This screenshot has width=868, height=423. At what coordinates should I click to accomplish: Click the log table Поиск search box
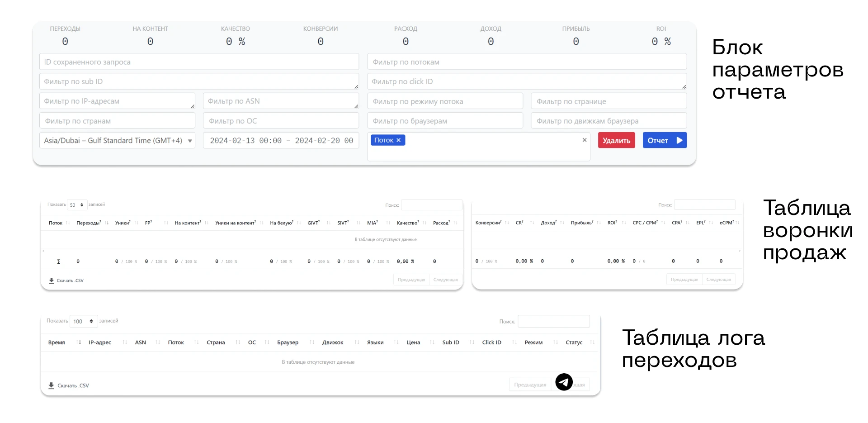click(x=553, y=321)
